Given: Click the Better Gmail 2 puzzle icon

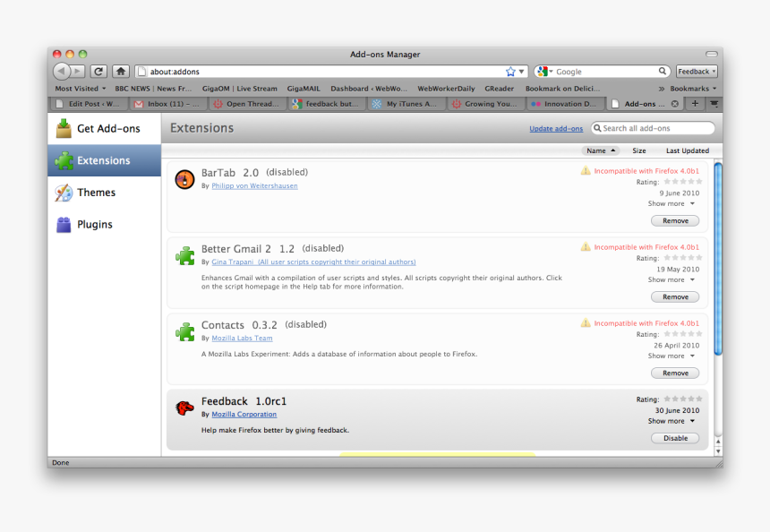Looking at the screenshot, I should [185, 255].
